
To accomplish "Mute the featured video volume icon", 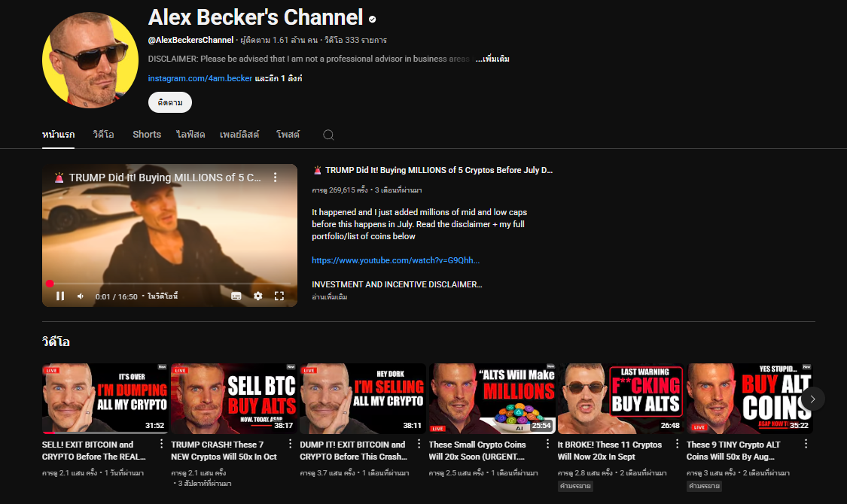I will coord(81,296).
